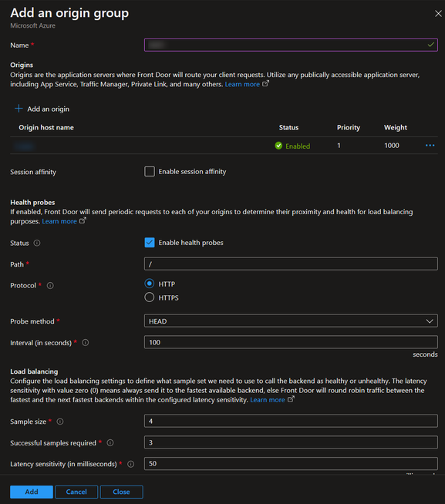Open the Learn more link under Health probes

click(59, 221)
